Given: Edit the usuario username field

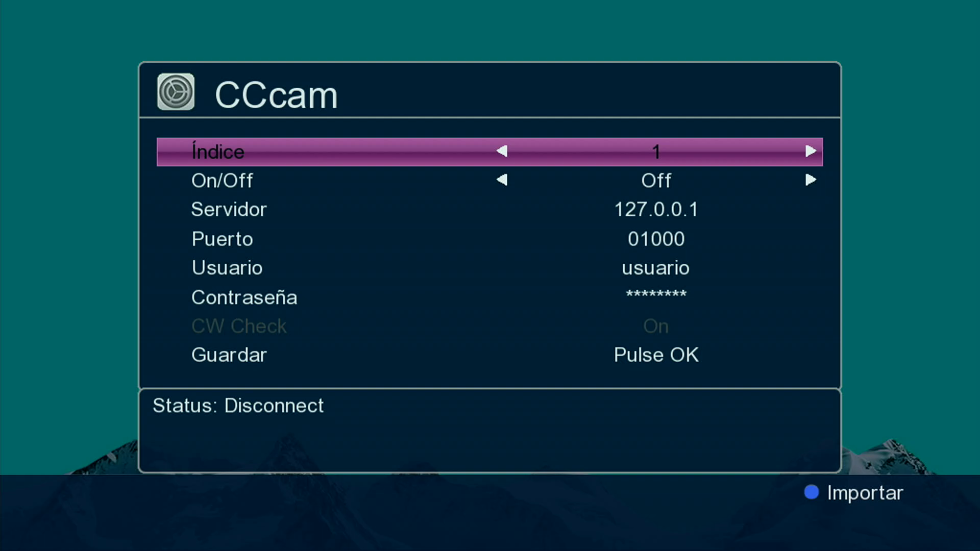Looking at the screenshot, I should coord(656,268).
